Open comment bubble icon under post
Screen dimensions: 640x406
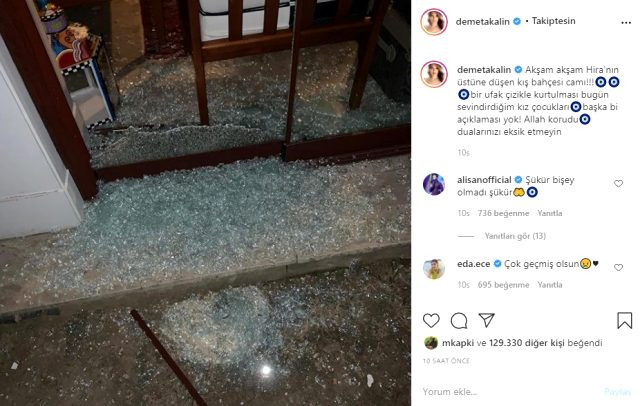pyautogui.click(x=459, y=321)
